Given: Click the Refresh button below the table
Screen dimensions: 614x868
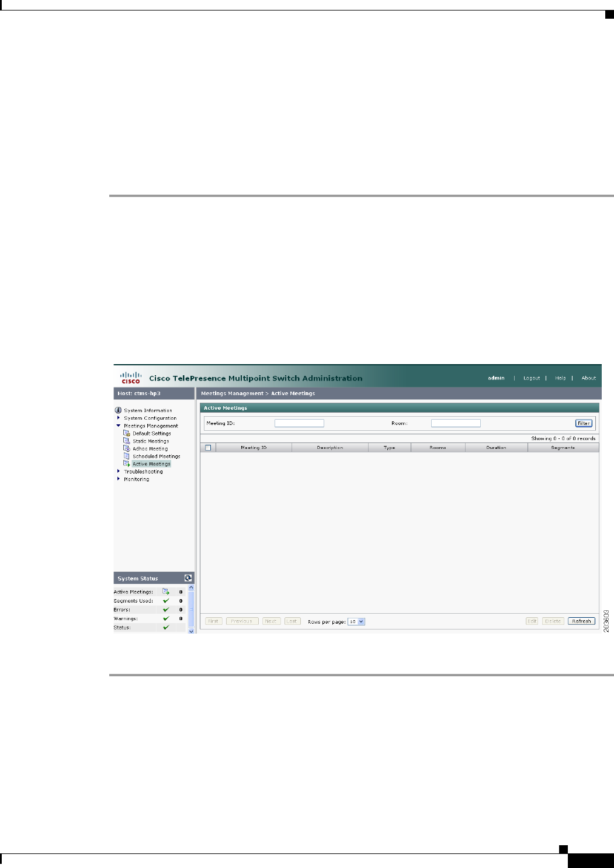Looking at the screenshot, I should (x=581, y=621).
